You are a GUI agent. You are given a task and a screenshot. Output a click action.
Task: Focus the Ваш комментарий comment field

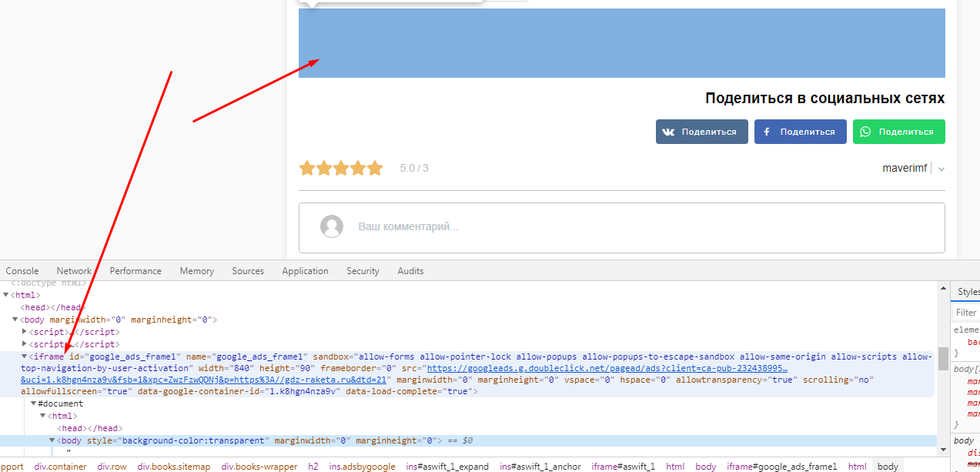[622, 227]
